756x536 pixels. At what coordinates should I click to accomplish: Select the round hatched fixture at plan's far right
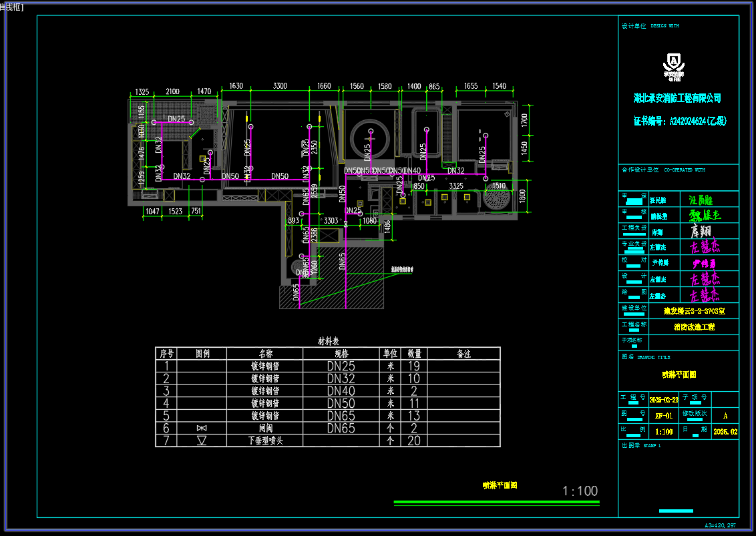tap(498, 197)
